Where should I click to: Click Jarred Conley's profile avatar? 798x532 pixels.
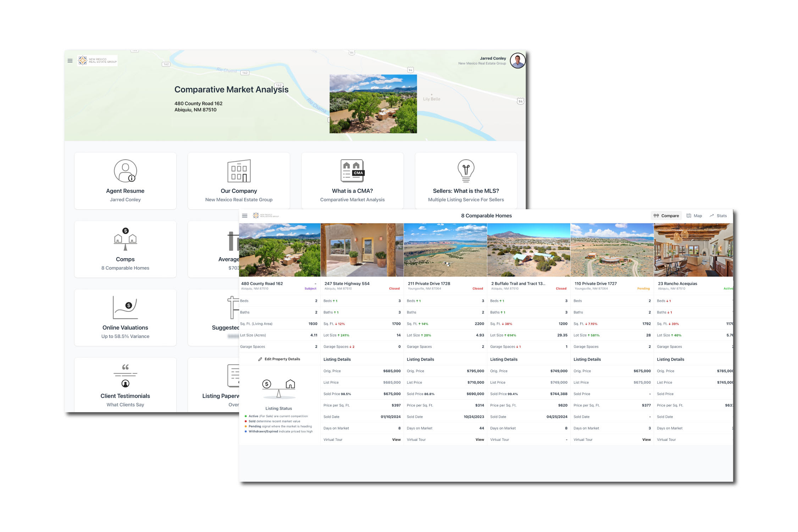[517, 61]
